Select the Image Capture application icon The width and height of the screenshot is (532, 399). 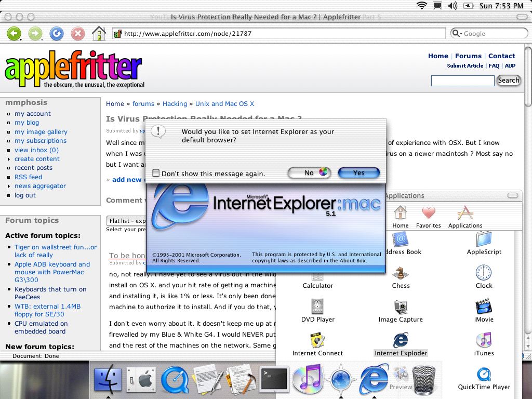(x=401, y=307)
